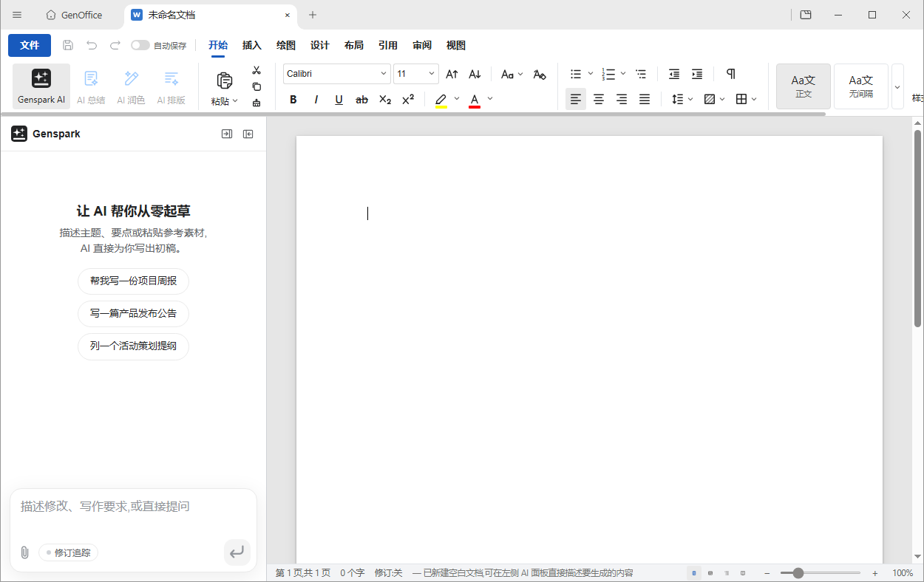Apply superscript formatting
Screen dimensions: 924x582
408,99
